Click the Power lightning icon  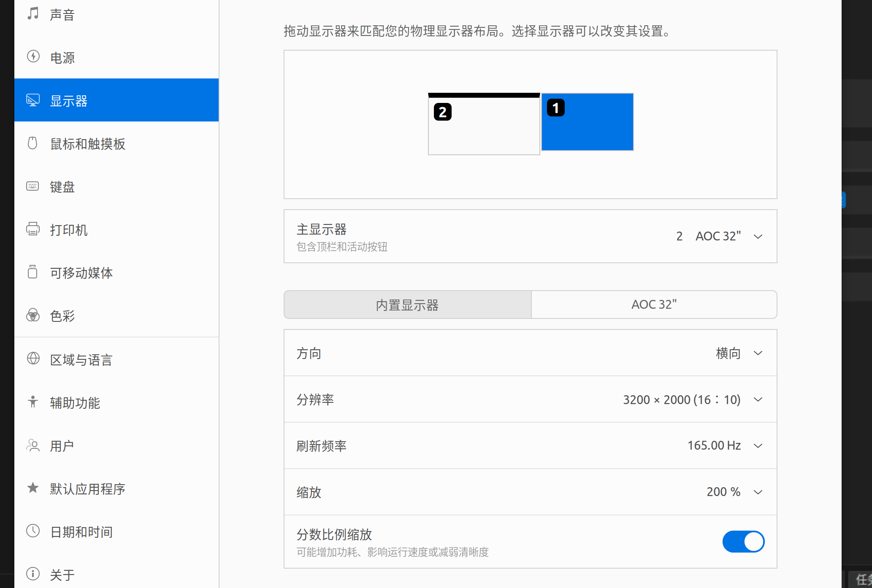coord(33,57)
